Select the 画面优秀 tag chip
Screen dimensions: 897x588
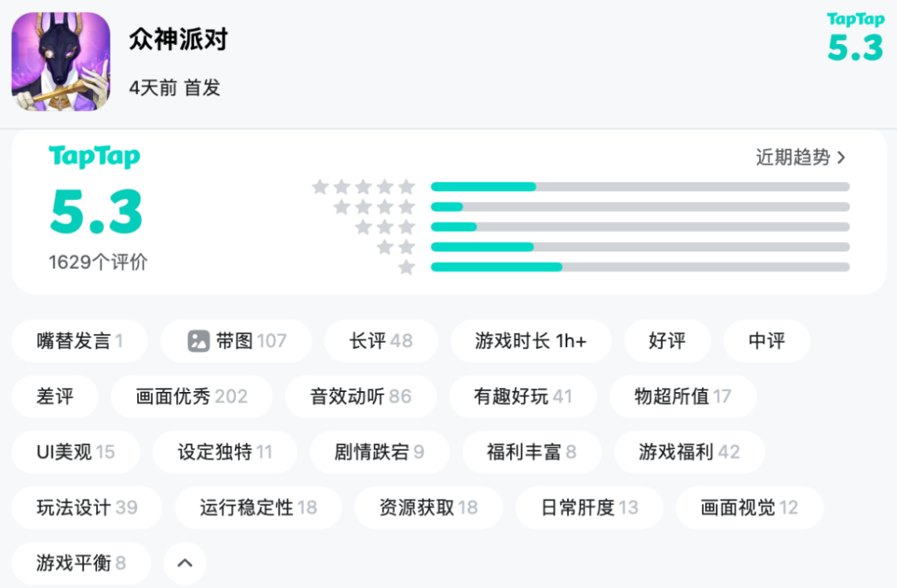click(x=192, y=396)
